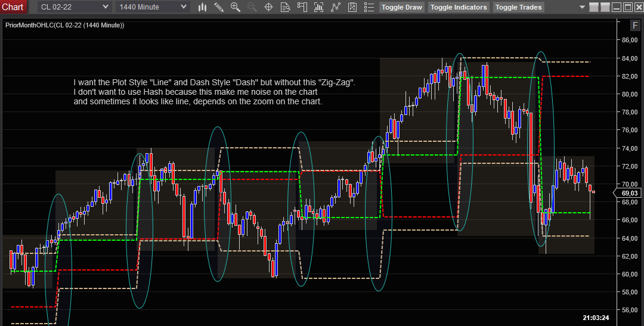Viewport: 644px width, 326px height.
Task: Click the F fixed-scale button on price axis
Action: pos(635,26)
